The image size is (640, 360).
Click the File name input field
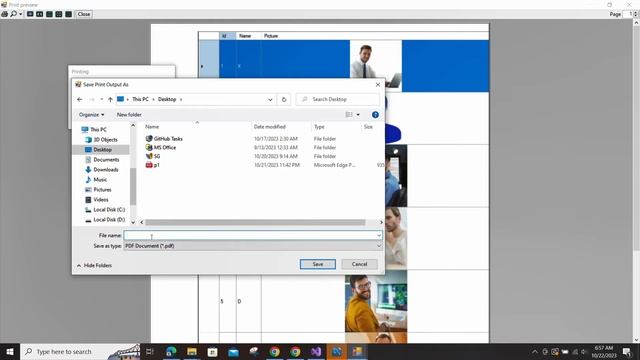(x=250, y=236)
